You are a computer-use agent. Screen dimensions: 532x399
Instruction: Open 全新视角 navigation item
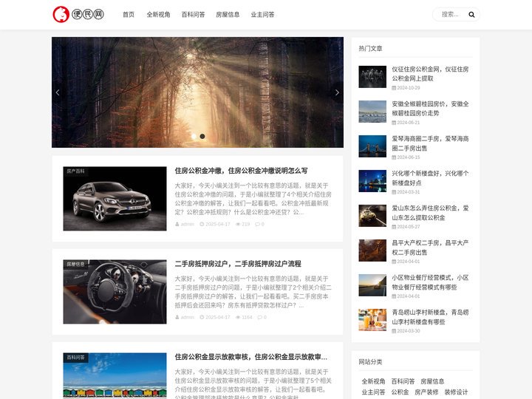pyautogui.click(x=158, y=15)
